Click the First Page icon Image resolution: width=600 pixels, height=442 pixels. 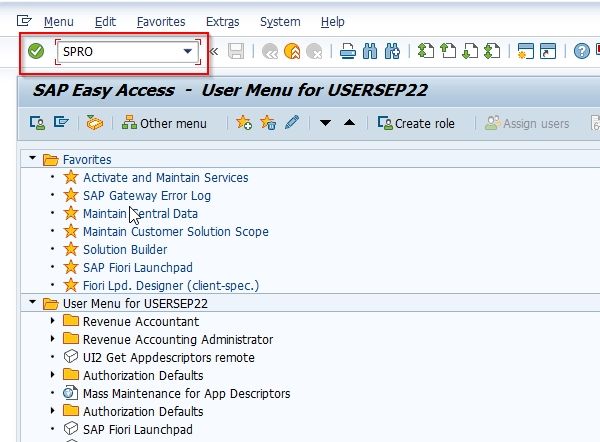tap(426, 51)
